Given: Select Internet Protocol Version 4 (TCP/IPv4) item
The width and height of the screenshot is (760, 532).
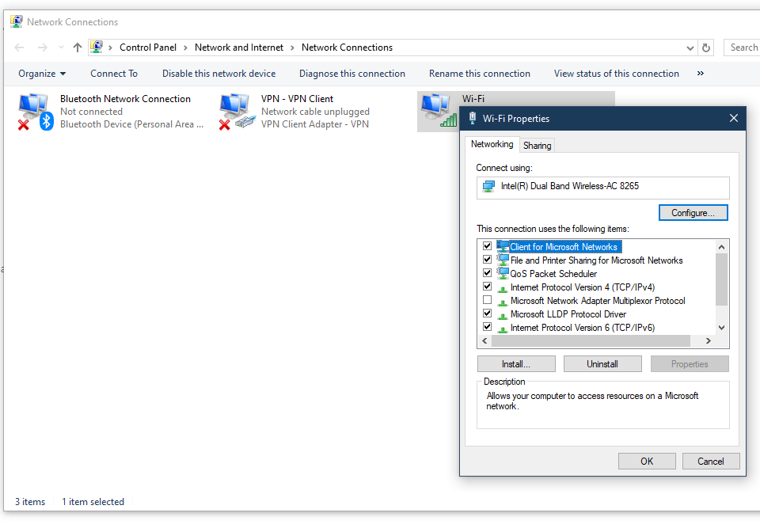Looking at the screenshot, I should tap(583, 287).
